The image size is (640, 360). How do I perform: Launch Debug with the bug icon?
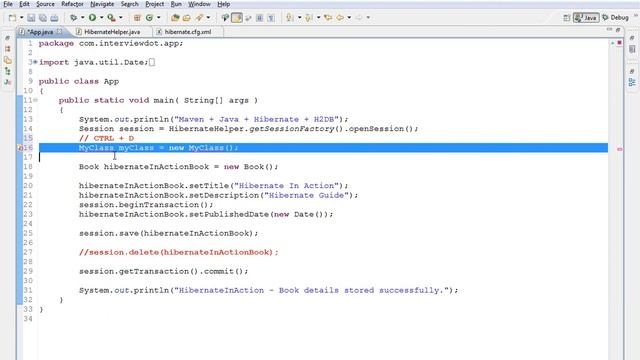pos(73,18)
